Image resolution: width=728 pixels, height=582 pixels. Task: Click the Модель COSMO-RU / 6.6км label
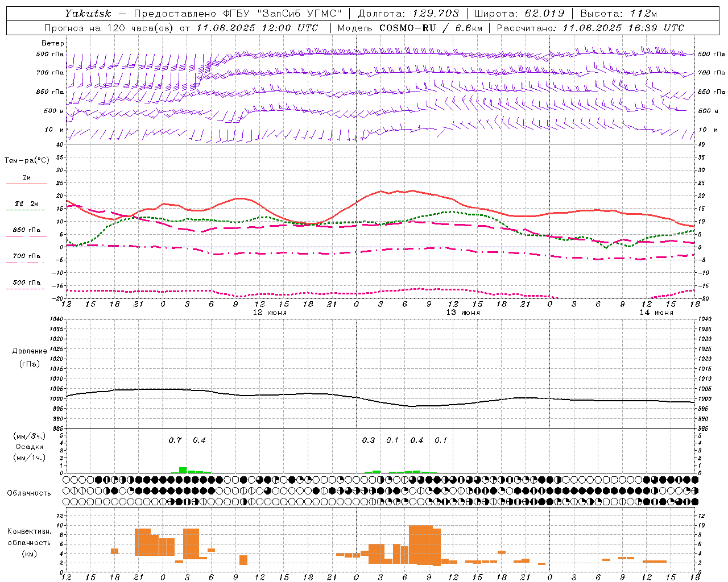click(x=410, y=28)
